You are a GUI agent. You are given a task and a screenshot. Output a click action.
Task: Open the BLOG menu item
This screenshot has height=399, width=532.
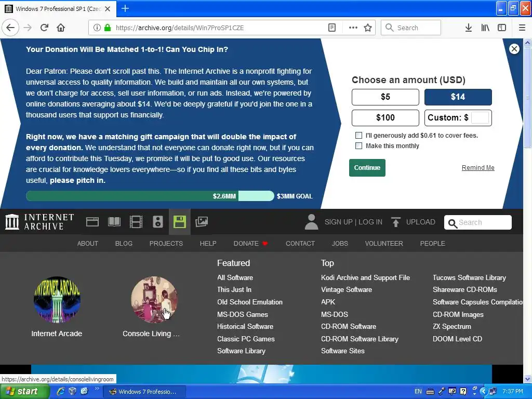coord(124,244)
